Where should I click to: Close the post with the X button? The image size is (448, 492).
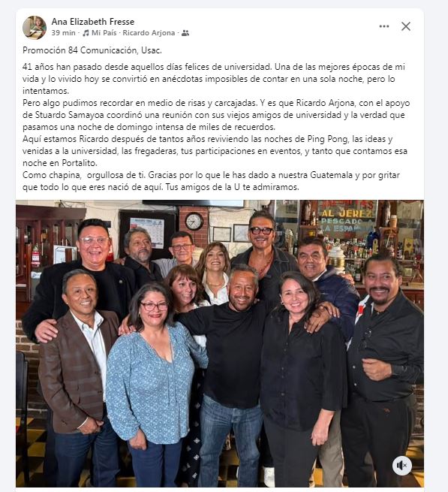(x=406, y=26)
